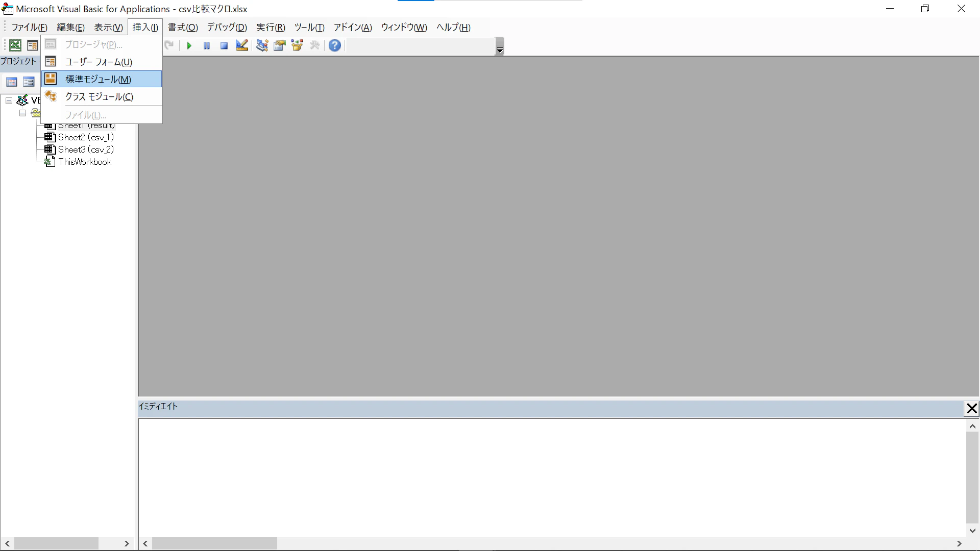The image size is (980, 551).
Task: Open the Object Browser icon
Action: 297,45
